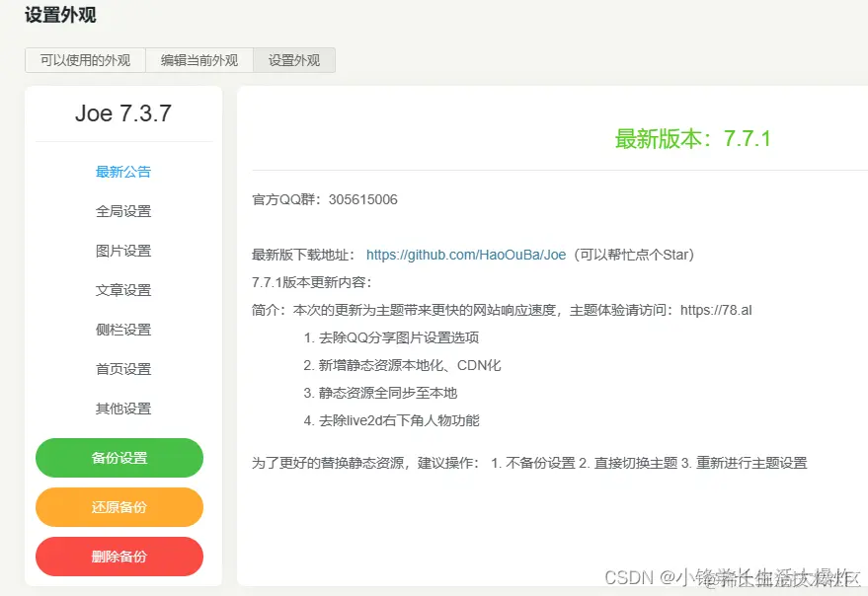
Task: Open the 全局设置 section
Action: [x=122, y=210]
